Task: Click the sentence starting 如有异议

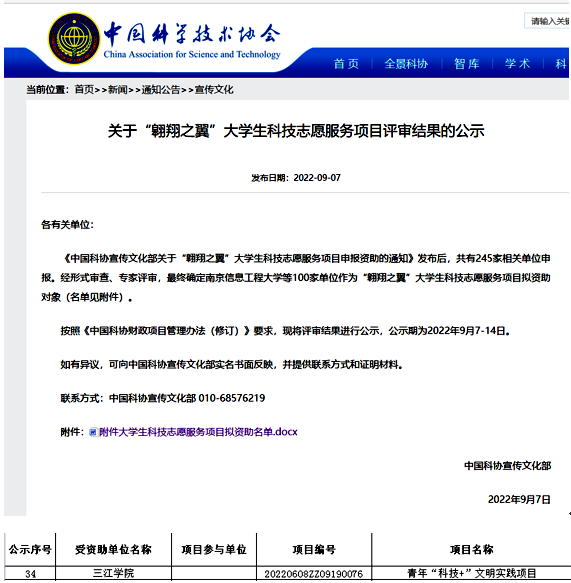Action: click(232, 364)
